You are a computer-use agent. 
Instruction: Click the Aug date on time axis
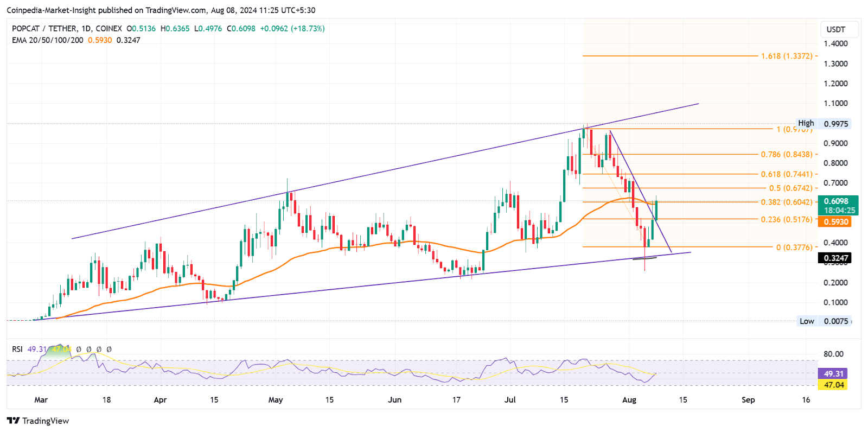(629, 399)
